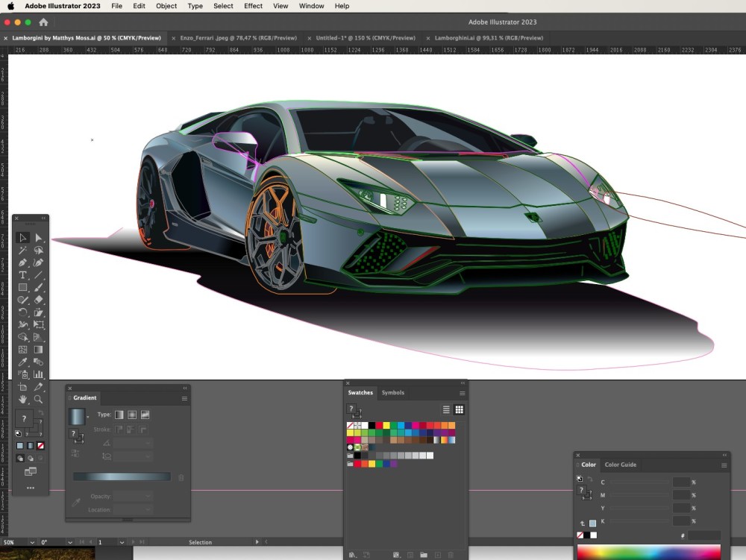The height and width of the screenshot is (560, 746).
Task: Switch to the Color Guide tab
Action: point(620,465)
